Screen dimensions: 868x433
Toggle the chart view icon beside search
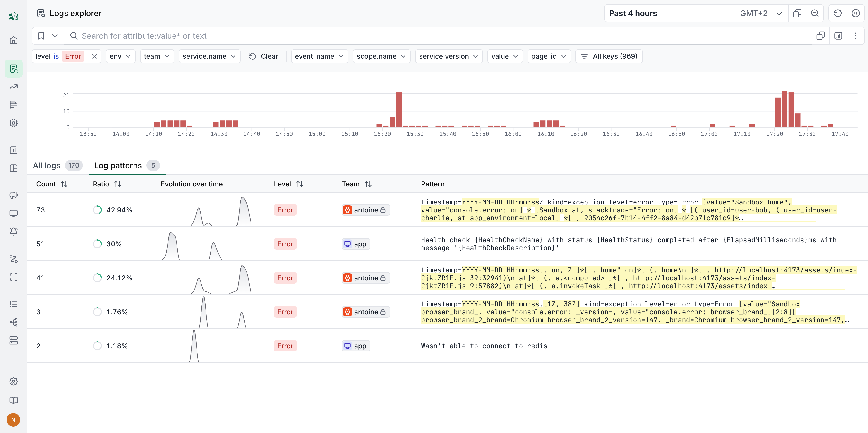pyautogui.click(x=838, y=36)
